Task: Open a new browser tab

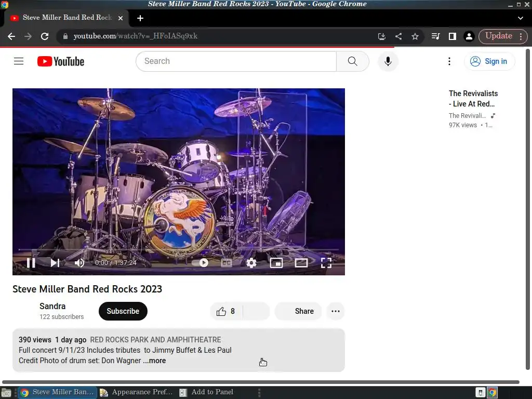Action: (x=140, y=18)
